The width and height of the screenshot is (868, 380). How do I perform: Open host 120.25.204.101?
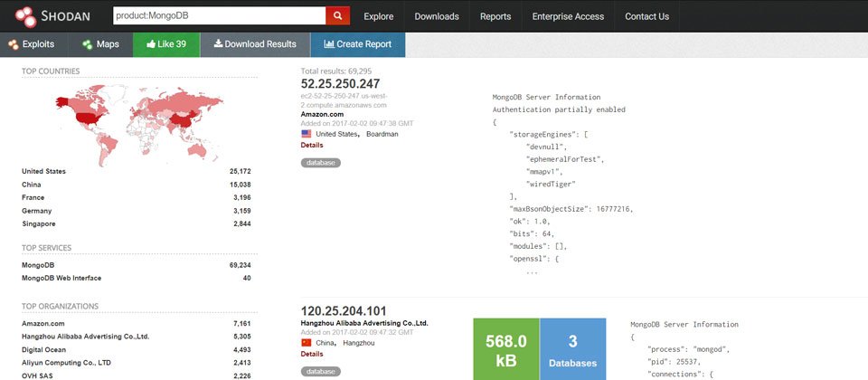[344, 311]
